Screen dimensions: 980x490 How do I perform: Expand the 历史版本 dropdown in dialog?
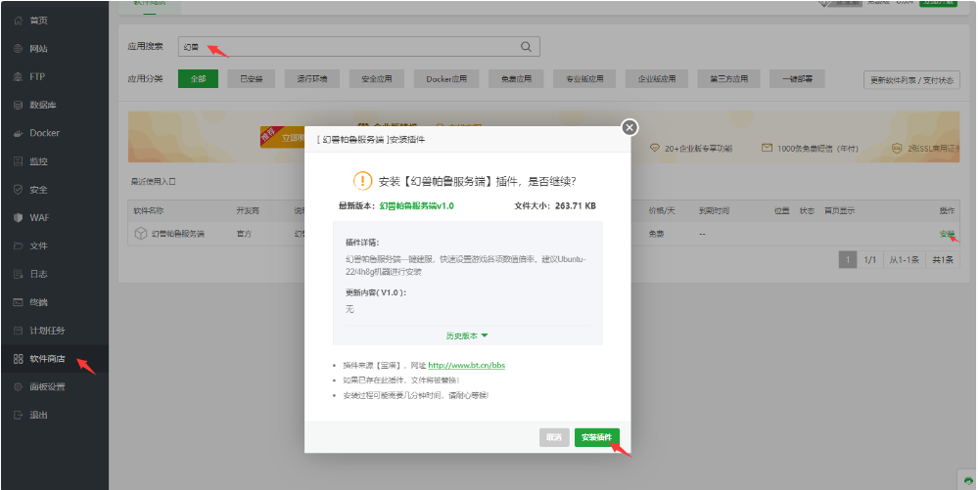(x=467, y=335)
